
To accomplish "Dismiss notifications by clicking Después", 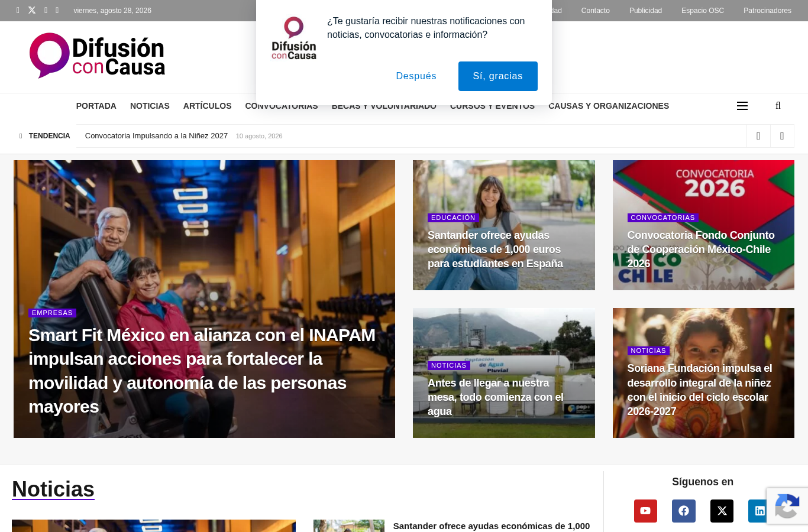I will [x=416, y=76].
